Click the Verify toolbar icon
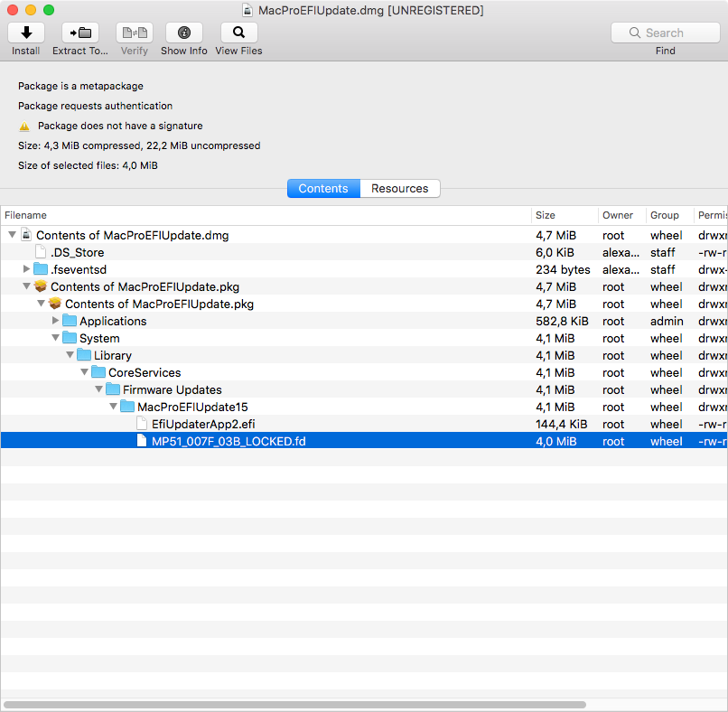 coord(135,33)
